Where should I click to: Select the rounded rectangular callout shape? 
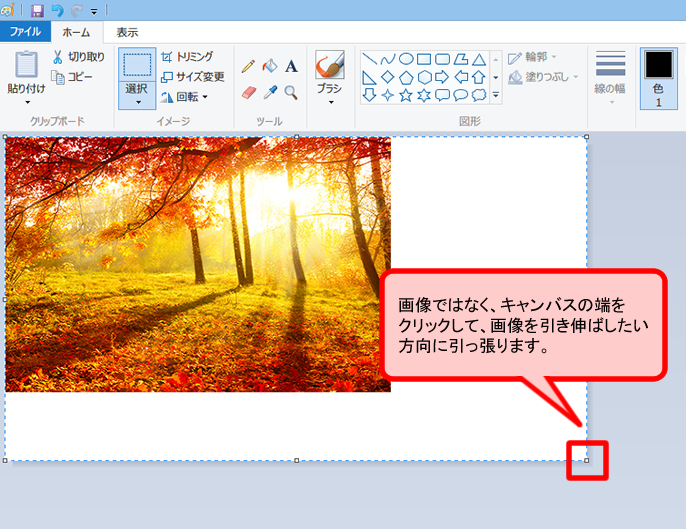(442, 95)
